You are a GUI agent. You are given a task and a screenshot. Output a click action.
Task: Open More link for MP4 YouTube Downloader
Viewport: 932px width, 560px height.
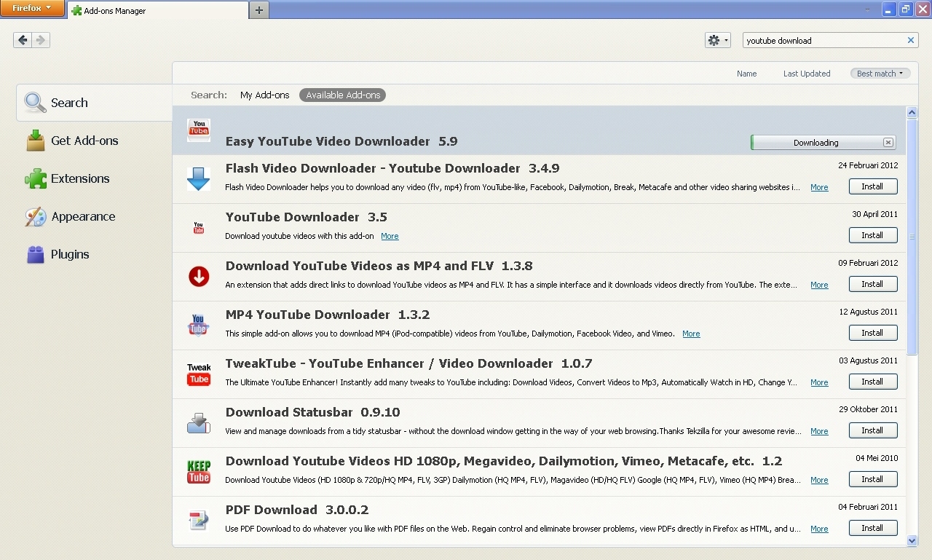(691, 334)
